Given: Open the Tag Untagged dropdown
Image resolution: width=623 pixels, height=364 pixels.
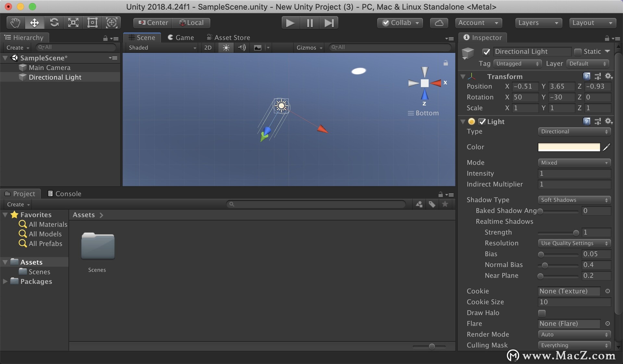Looking at the screenshot, I should point(517,64).
